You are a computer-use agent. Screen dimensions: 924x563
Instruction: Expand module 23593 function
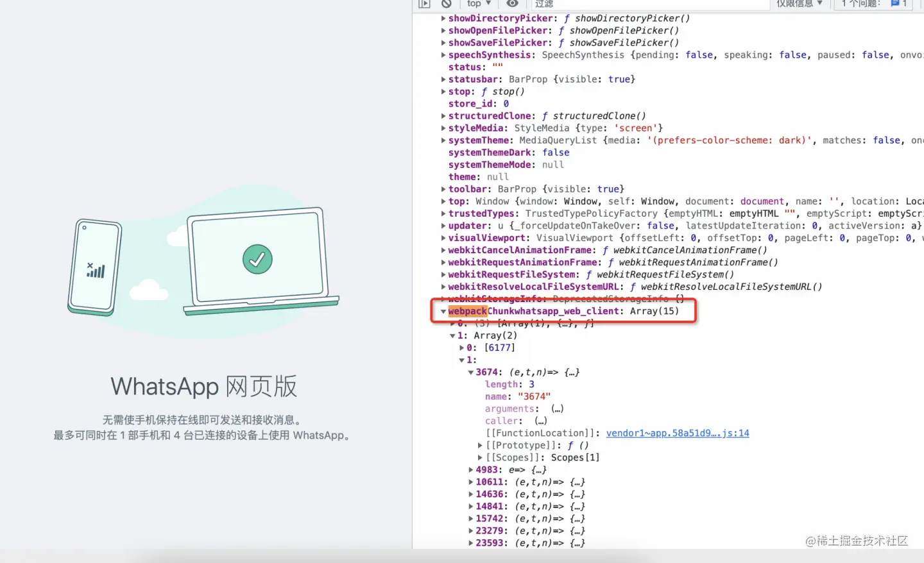[x=471, y=543]
